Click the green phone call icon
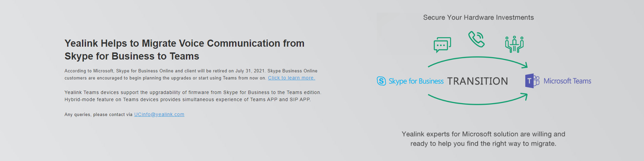The width and height of the screenshot is (644, 161). point(477,39)
